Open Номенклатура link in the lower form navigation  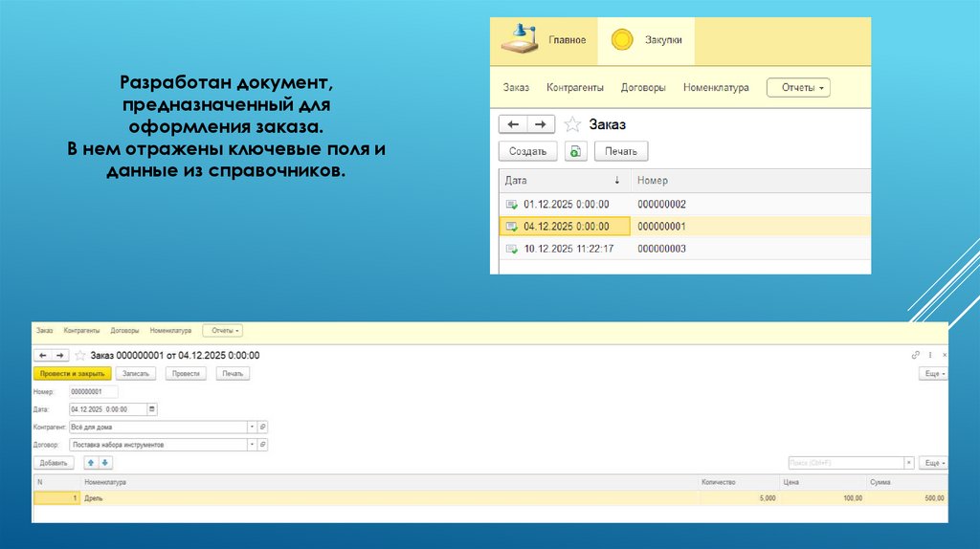click(170, 330)
